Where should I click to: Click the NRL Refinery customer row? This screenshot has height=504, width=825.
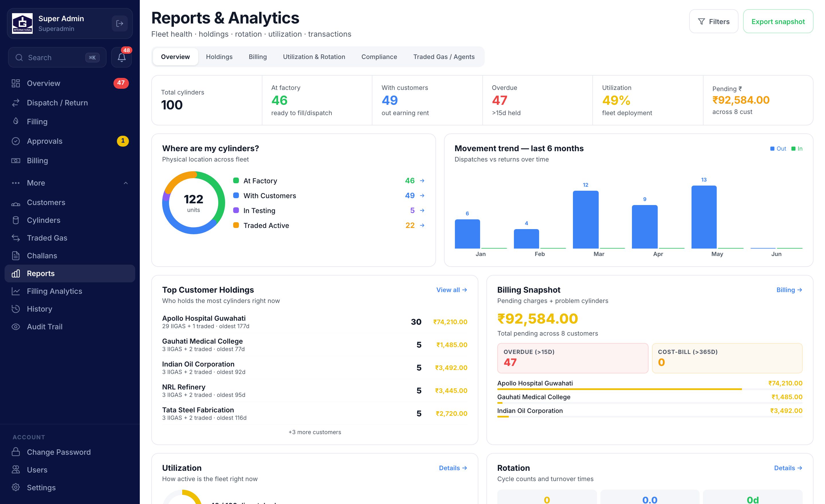[x=315, y=391]
